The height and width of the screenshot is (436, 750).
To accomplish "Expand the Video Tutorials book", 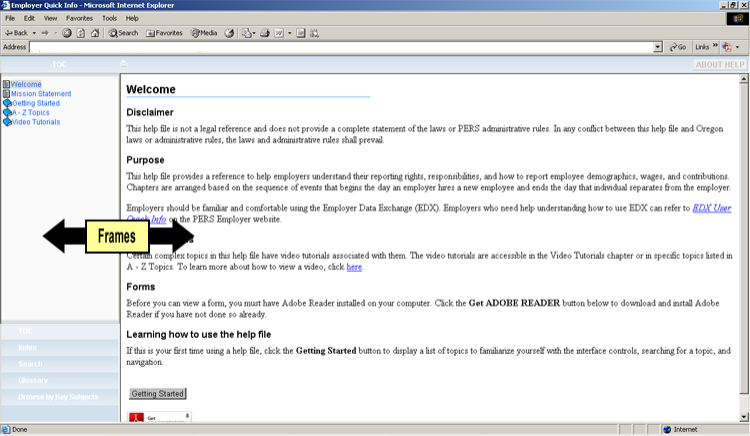I will pyautogui.click(x=35, y=122).
